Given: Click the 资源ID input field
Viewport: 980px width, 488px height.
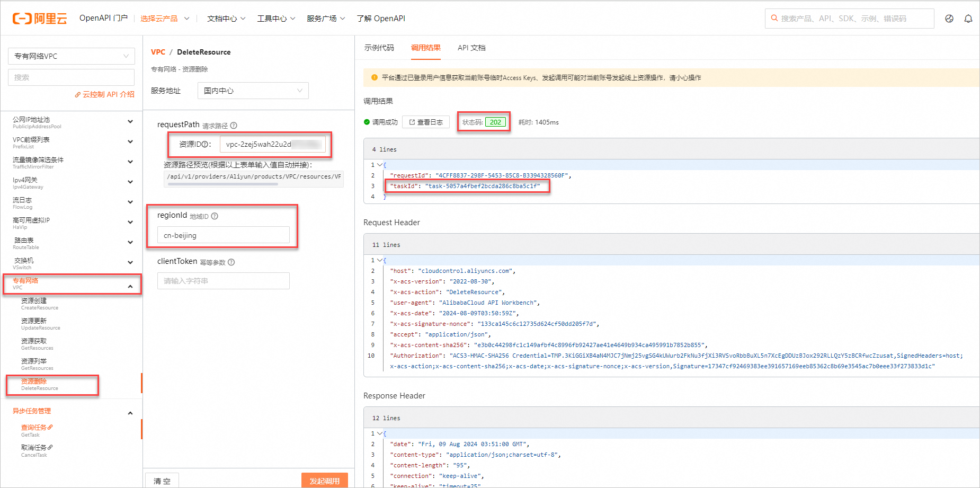Looking at the screenshot, I should click(x=273, y=144).
